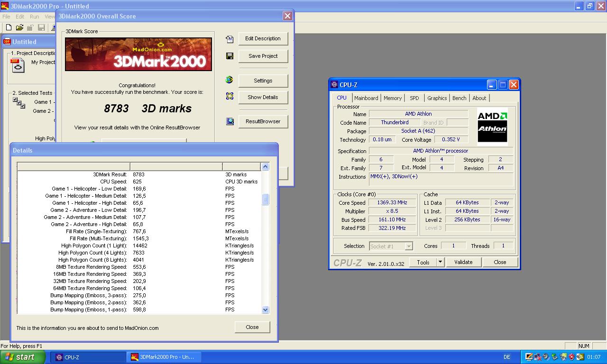Viewport: 607px width, 364px height.
Task: Click the Core Speed 1369.33 MHz value
Action: (x=392, y=202)
